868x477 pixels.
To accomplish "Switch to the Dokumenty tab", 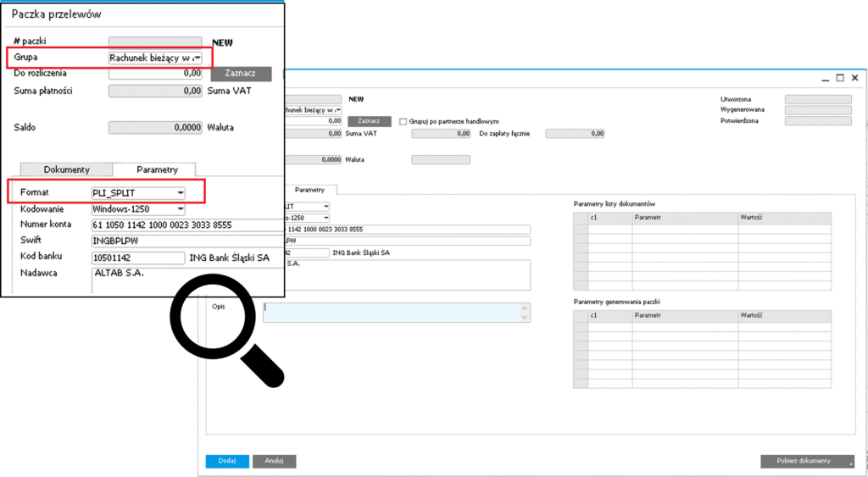I will tap(66, 169).
